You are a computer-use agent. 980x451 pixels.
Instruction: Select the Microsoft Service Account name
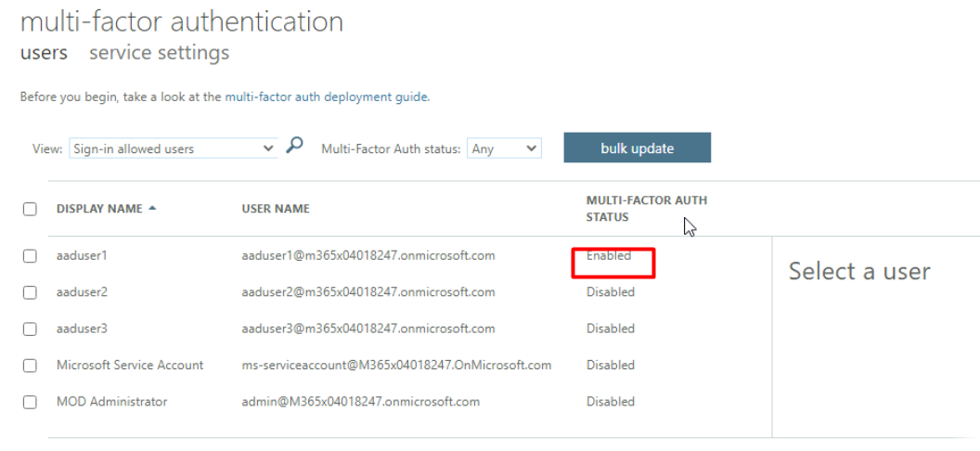130,365
